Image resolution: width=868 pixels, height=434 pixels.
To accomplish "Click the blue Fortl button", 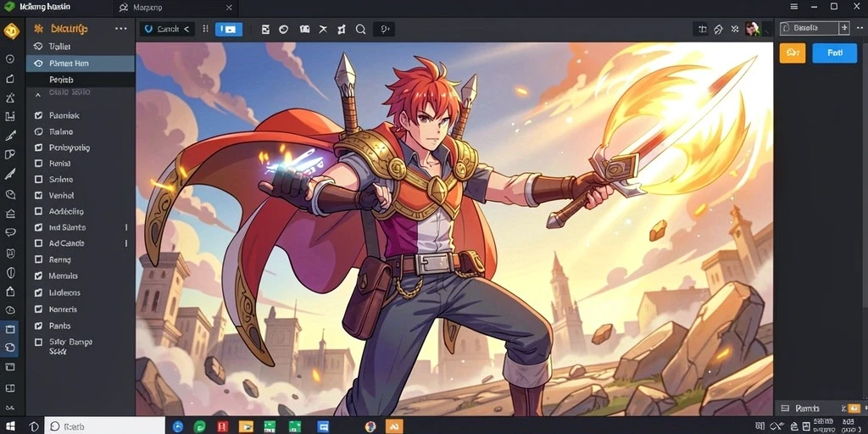I will tap(834, 53).
